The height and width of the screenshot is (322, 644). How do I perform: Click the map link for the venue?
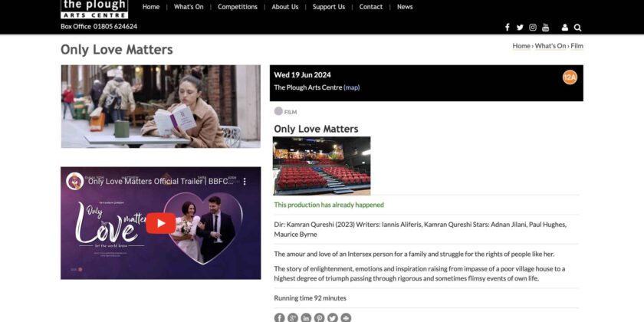click(351, 87)
